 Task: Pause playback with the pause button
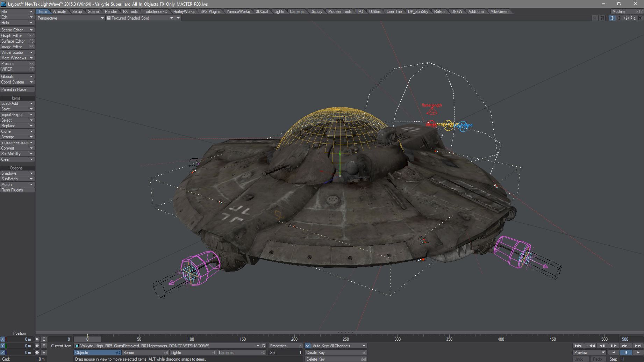[x=625, y=353]
